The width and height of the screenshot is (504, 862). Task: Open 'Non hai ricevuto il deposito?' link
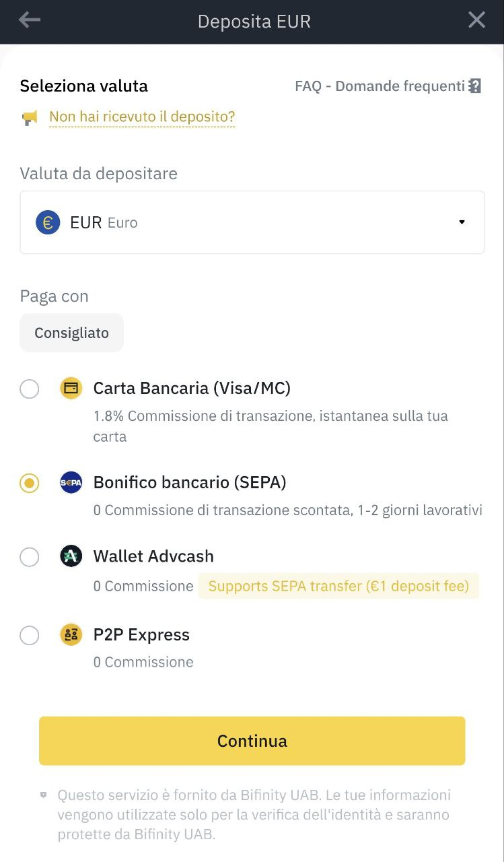click(142, 117)
